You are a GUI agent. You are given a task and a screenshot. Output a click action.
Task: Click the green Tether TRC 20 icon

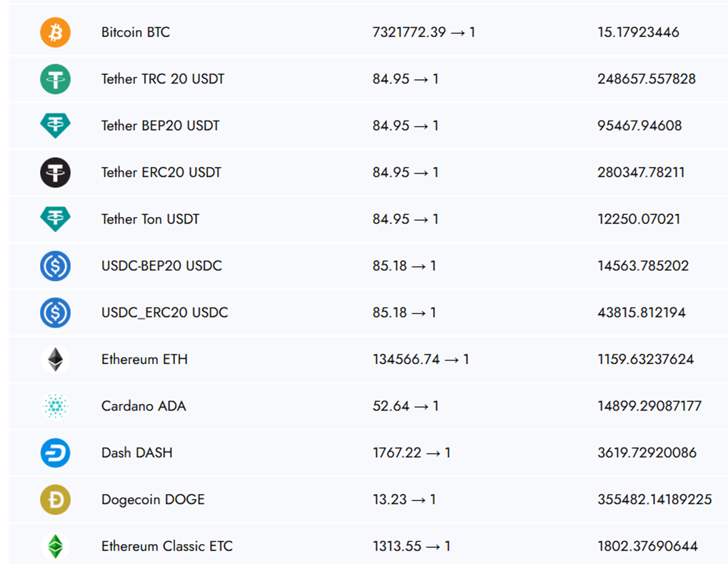(55, 79)
